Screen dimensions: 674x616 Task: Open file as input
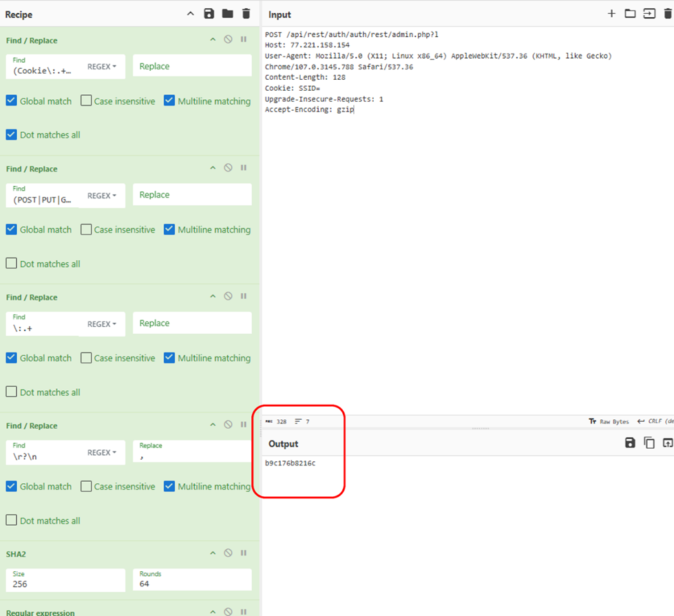tap(649, 14)
